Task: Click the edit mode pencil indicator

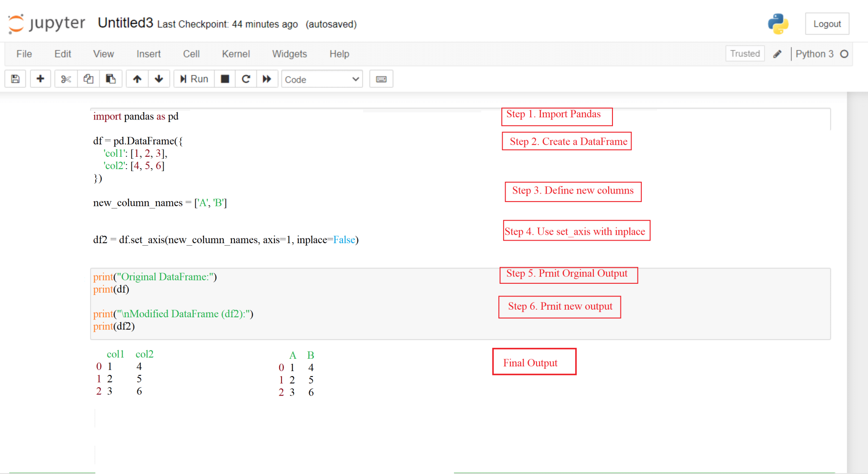Action: coord(777,54)
